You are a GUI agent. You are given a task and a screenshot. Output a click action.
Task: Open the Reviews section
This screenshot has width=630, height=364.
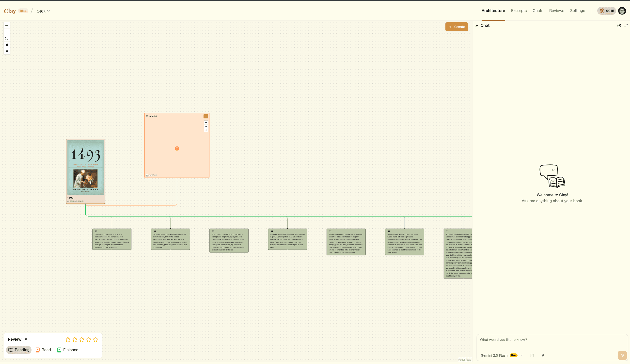(x=556, y=11)
